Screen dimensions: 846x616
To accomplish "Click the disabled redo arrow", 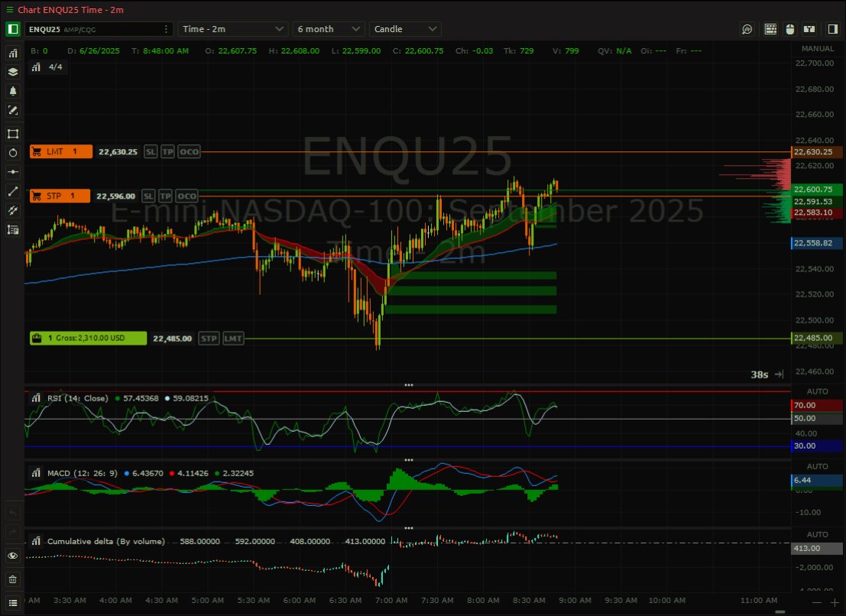I will click(13, 532).
